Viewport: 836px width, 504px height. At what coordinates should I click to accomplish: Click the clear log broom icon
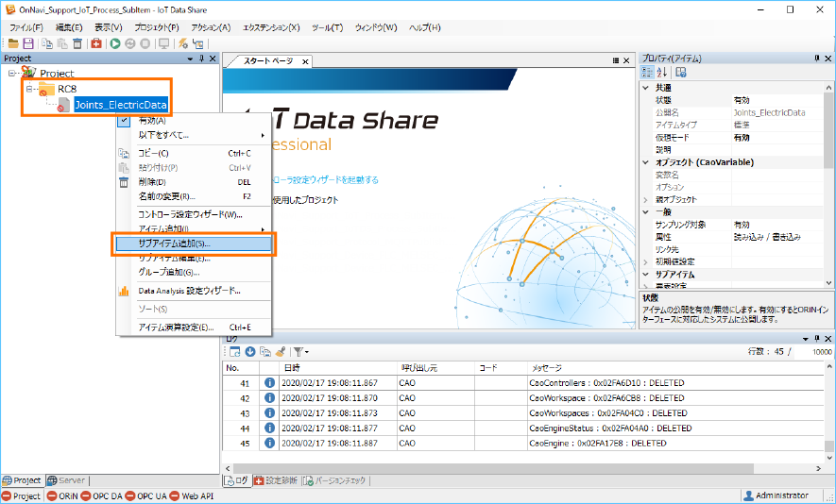click(x=280, y=351)
